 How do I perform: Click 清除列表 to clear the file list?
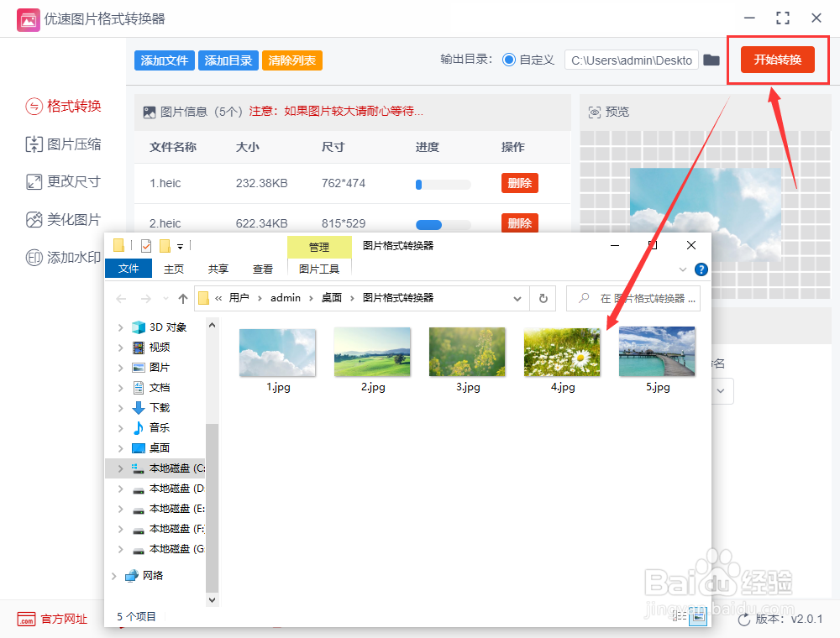291,60
